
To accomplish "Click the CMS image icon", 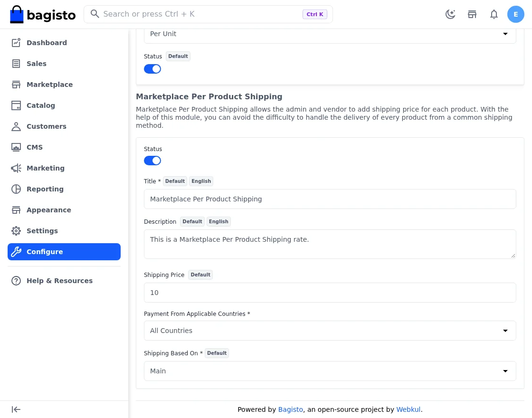I will tap(16, 147).
